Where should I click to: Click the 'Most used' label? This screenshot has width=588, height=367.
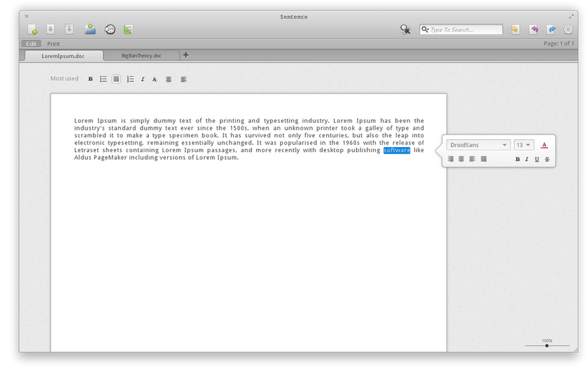65,78
